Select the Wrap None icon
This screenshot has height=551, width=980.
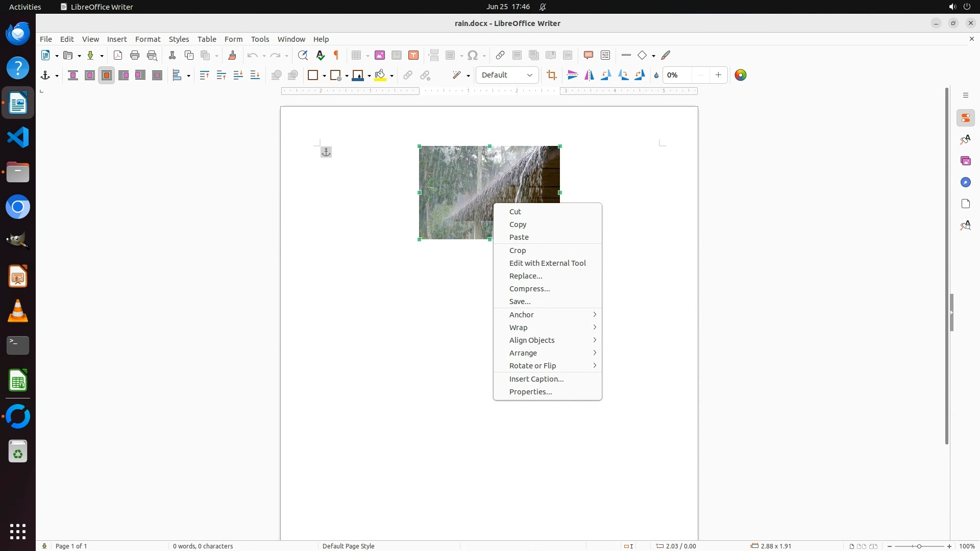[73, 76]
